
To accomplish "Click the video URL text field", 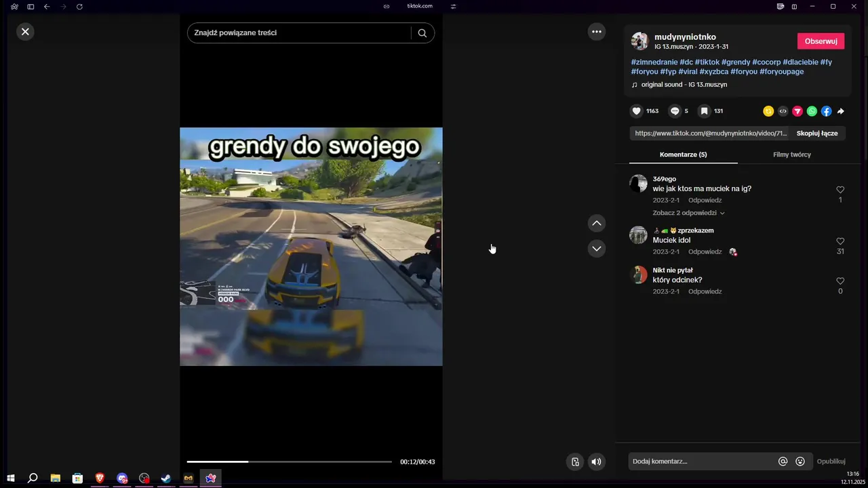I will 711,134.
